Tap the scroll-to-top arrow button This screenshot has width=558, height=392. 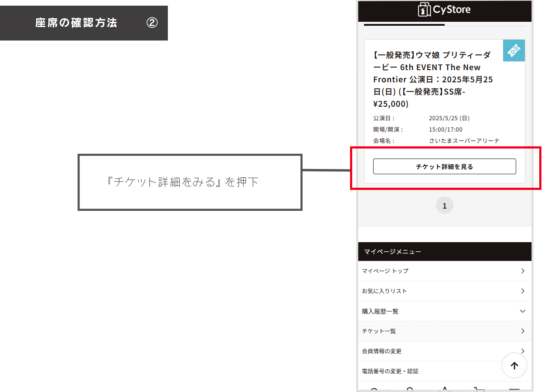pos(514,366)
